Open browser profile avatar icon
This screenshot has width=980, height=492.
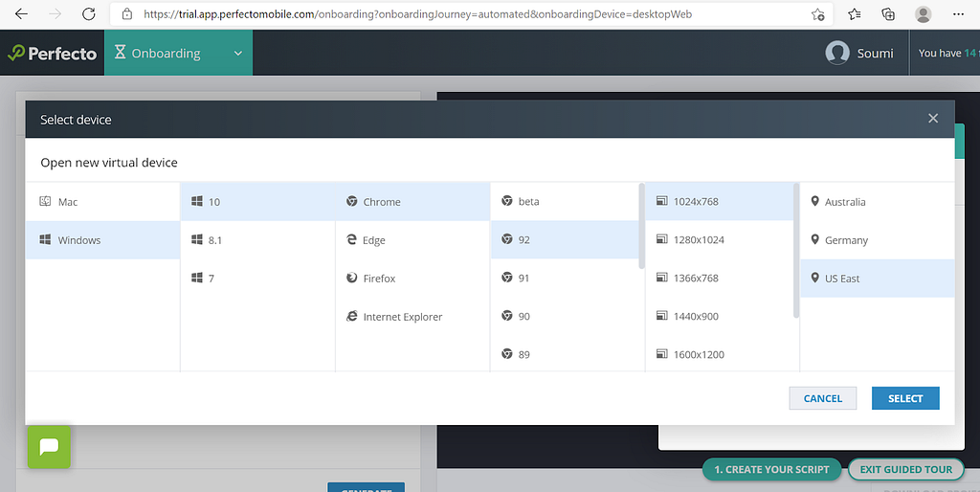[x=923, y=13]
